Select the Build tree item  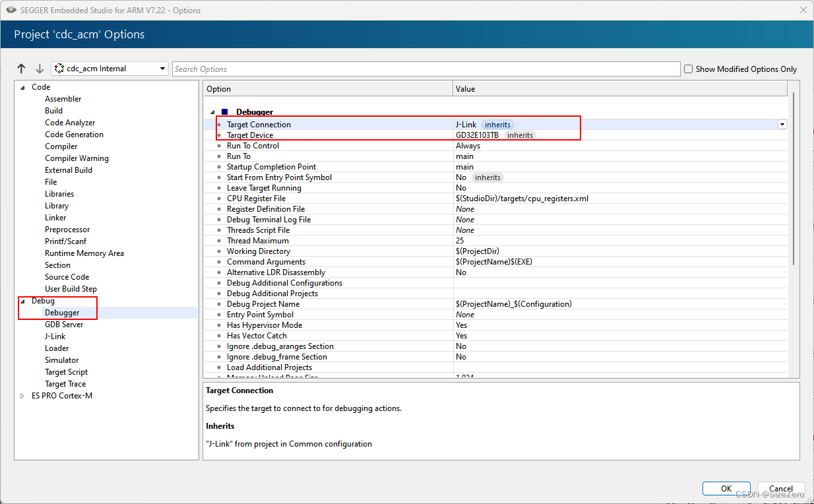pyautogui.click(x=54, y=111)
